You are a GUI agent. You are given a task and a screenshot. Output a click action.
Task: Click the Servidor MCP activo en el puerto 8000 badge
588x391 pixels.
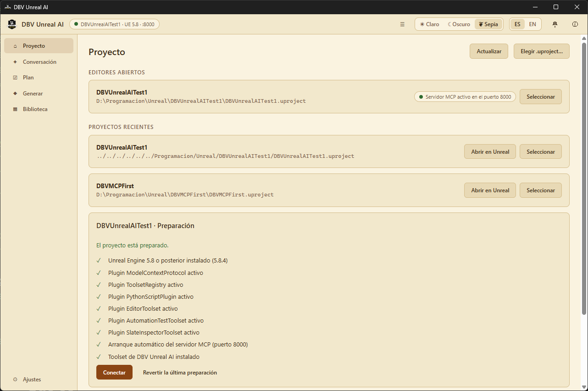[x=465, y=97]
